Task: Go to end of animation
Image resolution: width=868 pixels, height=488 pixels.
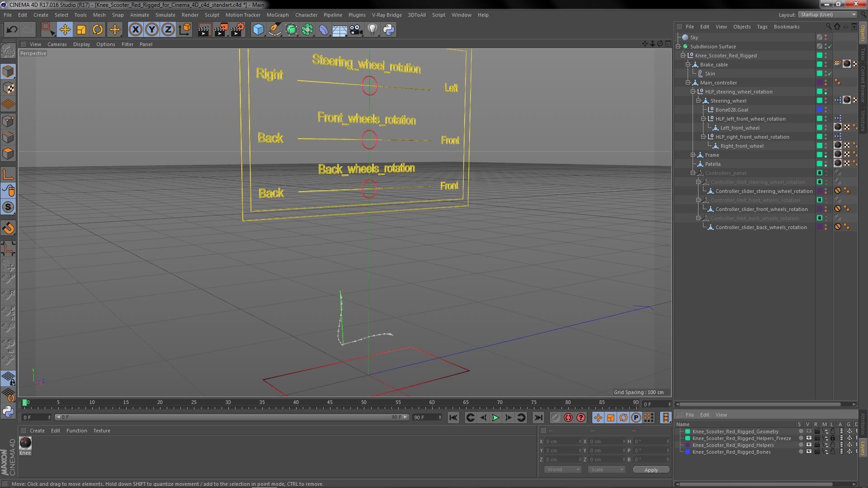Action: click(538, 418)
